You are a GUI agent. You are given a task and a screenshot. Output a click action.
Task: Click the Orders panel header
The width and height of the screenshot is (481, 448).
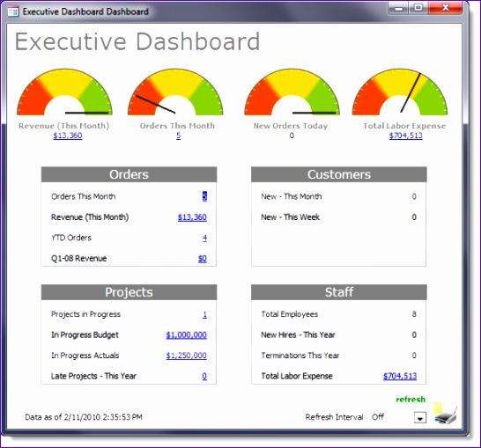pyautogui.click(x=129, y=174)
